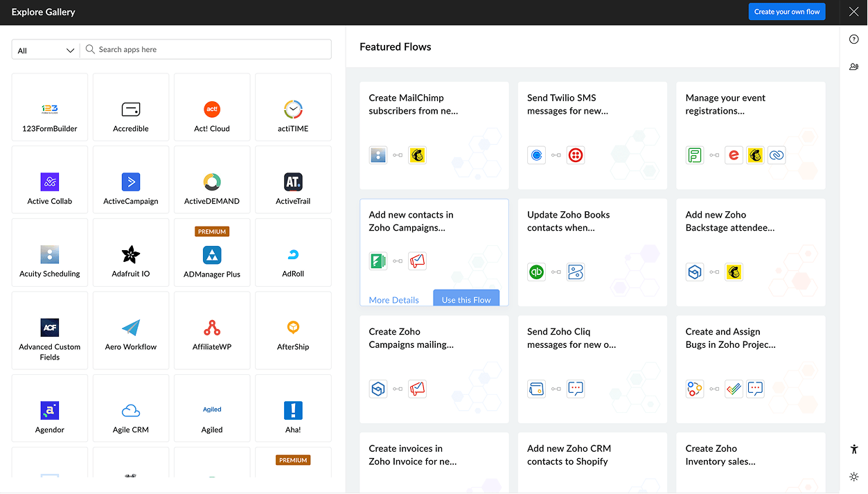
Task: Select the Accredible app tile
Action: point(131,107)
